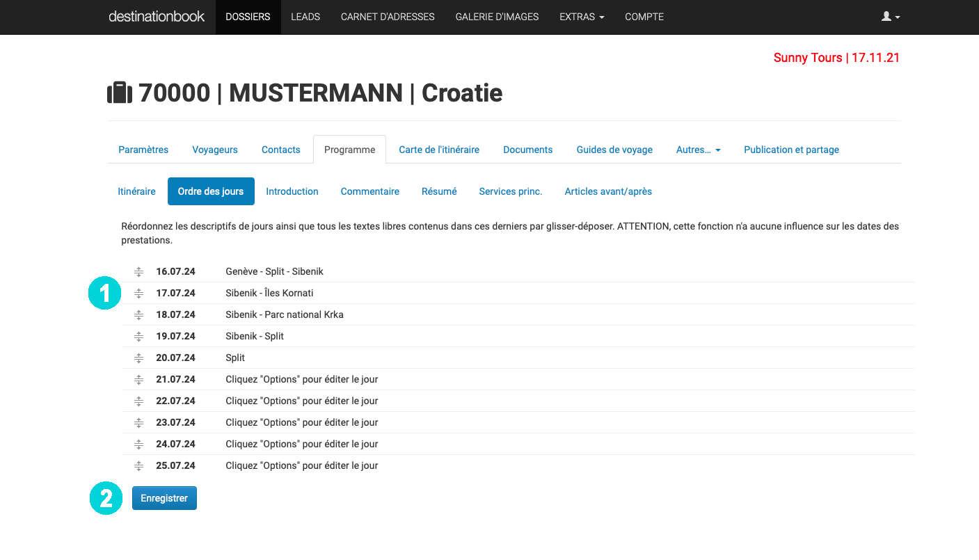Click drag handle next to Sibenik - Parc national Krka
Image resolution: width=979 pixels, height=560 pixels.
tap(138, 314)
